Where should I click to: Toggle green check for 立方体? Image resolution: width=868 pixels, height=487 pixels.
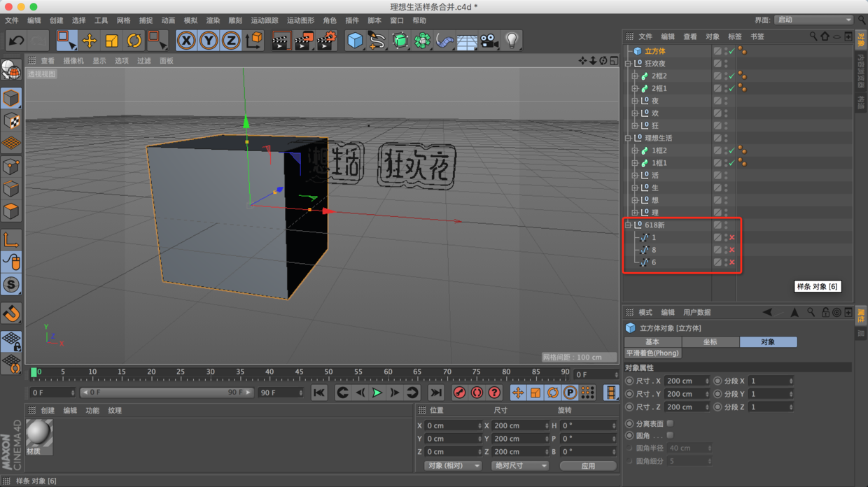tap(732, 51)
